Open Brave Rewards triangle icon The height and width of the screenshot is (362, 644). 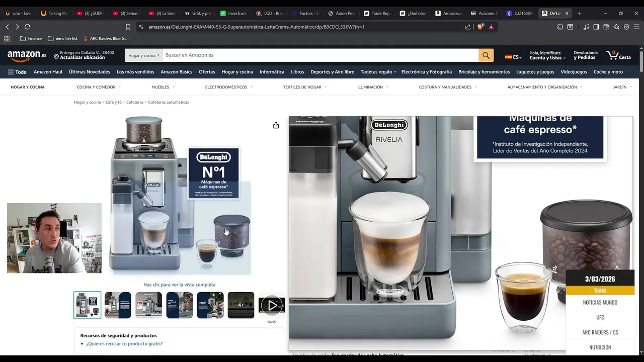pos(491,27)
